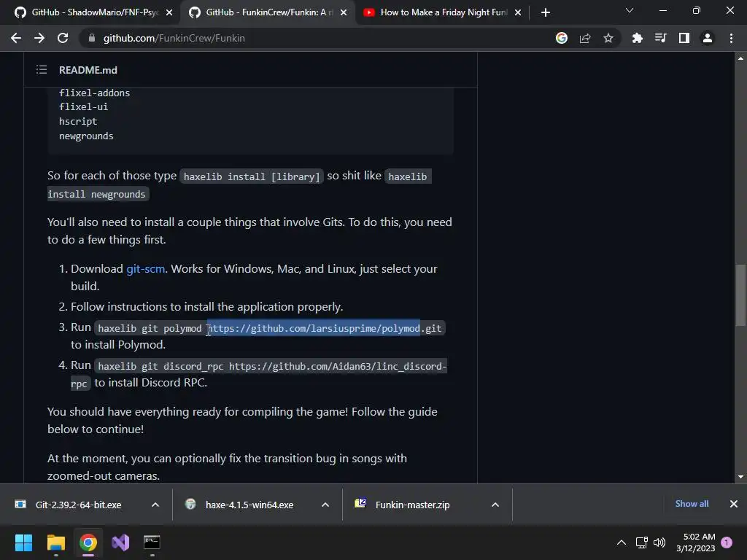Open a new browser tab

[546, 12]
